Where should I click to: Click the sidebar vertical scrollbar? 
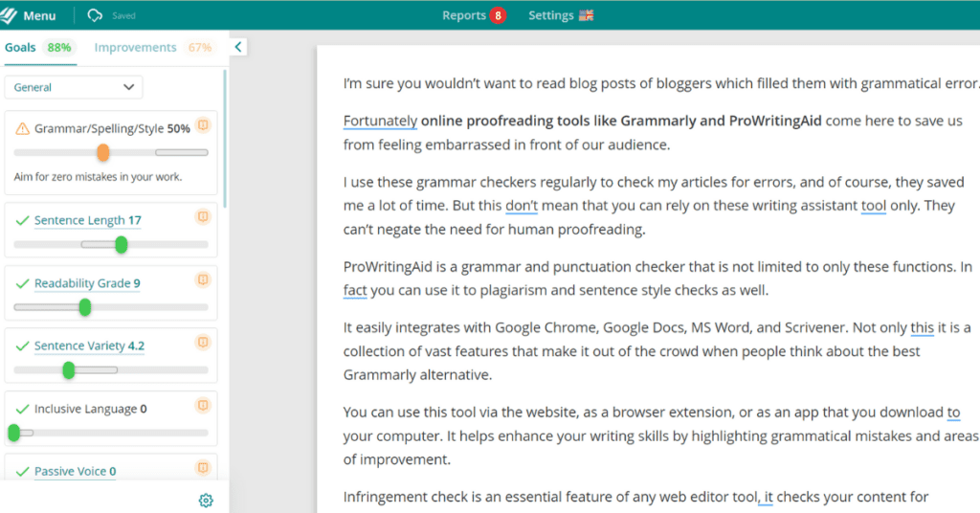tap(225, 139)
